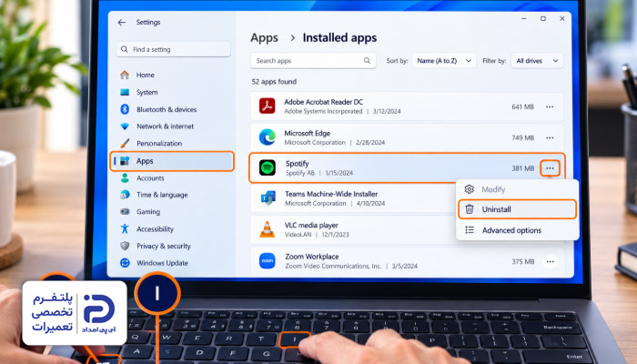Click the Search apps field
The height and width of the screenshot is (364, 637).
(x=313, y=61)
